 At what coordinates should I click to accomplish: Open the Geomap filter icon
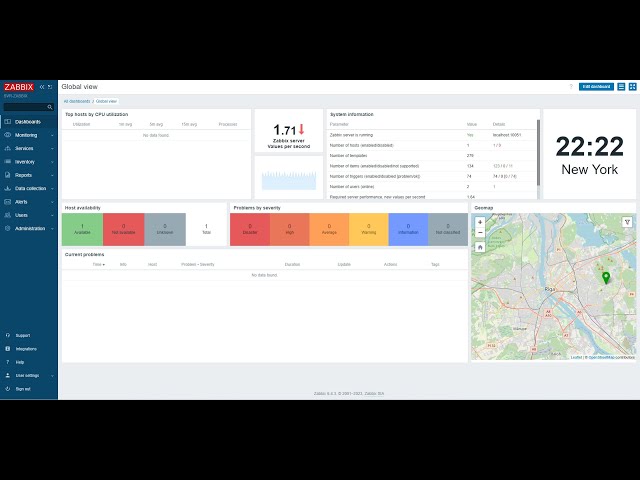(627, 222)
